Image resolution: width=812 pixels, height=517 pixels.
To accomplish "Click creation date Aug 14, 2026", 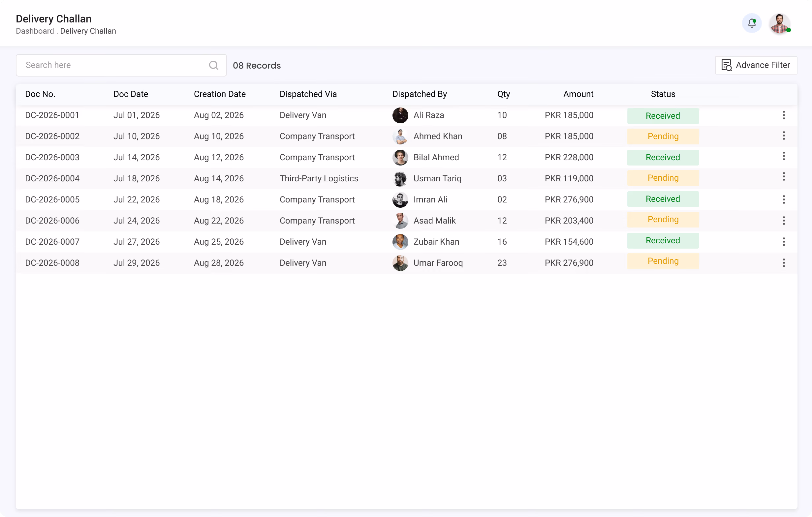I will pyautogui.click(x=219, y=179).
